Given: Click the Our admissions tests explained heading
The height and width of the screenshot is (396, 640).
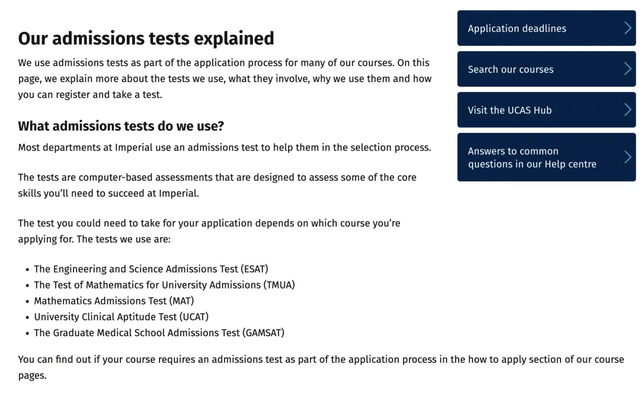Looking at the screenshot, I should pyautogui.click(x=146, y=38).
